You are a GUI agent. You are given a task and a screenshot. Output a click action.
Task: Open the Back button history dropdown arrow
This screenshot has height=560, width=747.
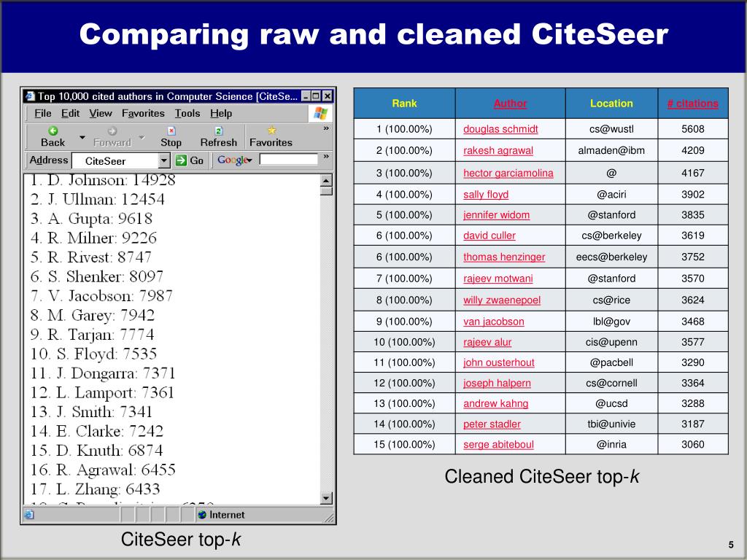pyautogui.click(x=82, y=137)
